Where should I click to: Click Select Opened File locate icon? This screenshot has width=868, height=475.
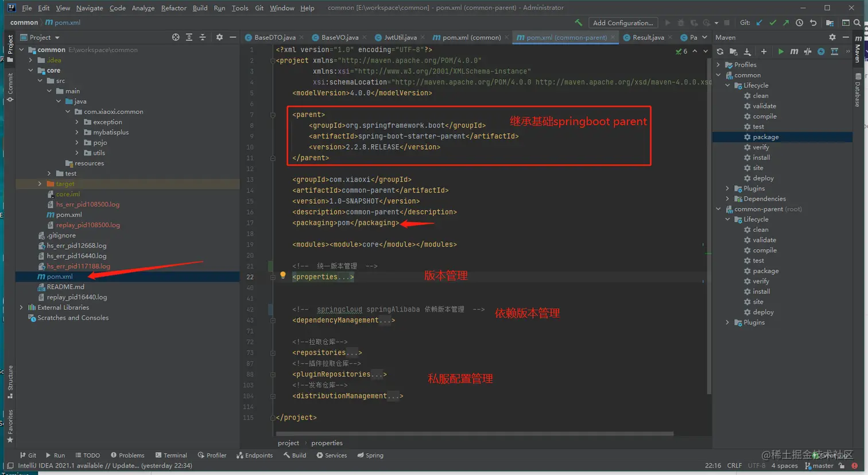176,37
